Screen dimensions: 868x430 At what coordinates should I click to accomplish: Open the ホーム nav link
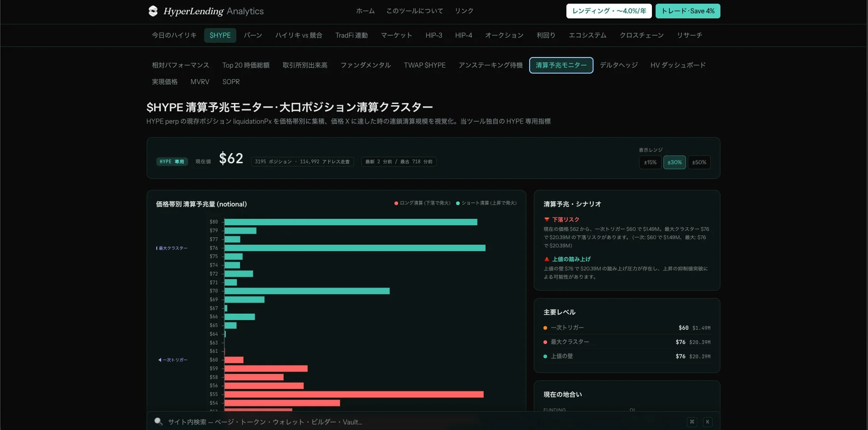(x=365, y=11)
